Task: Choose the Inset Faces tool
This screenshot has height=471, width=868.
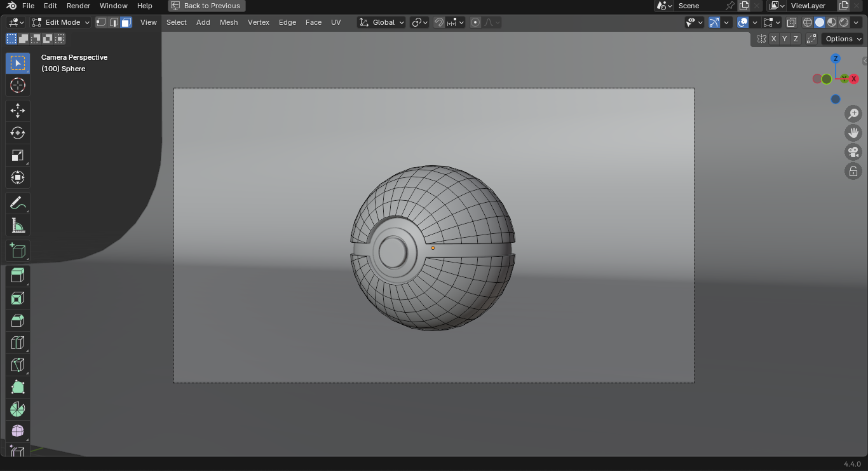Action: [x=18, y=298]
